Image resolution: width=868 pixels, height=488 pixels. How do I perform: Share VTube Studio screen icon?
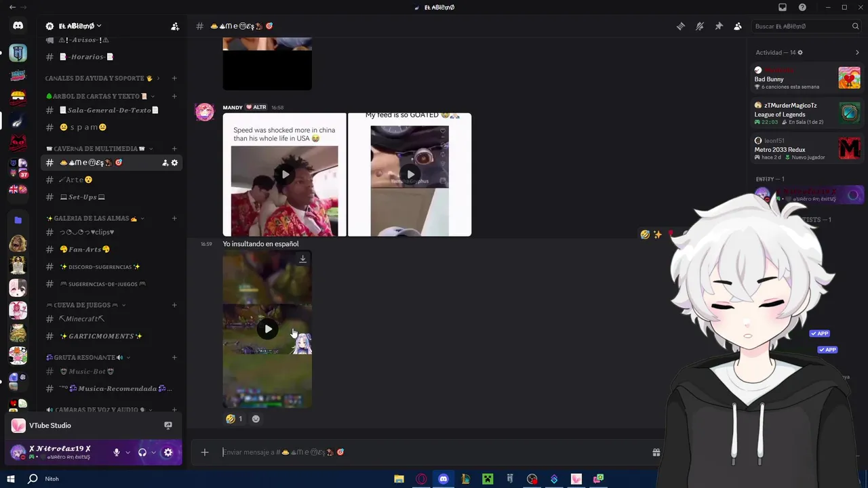pyautogui.click(x=168, y=426)
